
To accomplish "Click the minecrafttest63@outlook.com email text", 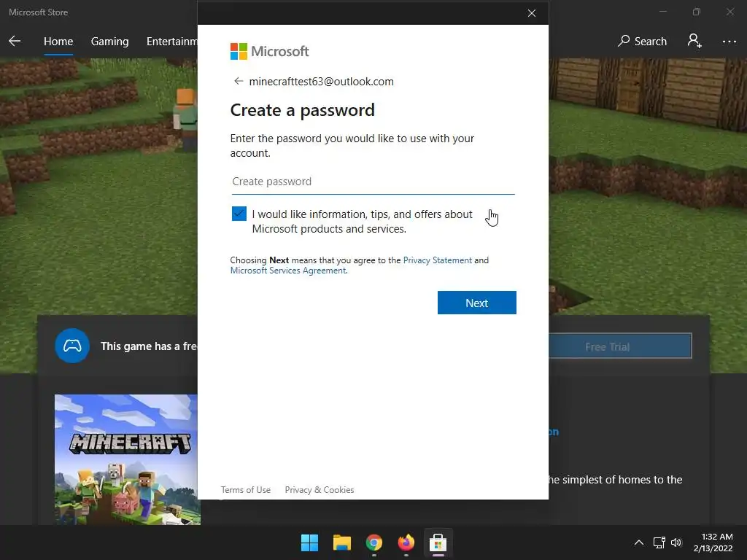I will [321, 82].
